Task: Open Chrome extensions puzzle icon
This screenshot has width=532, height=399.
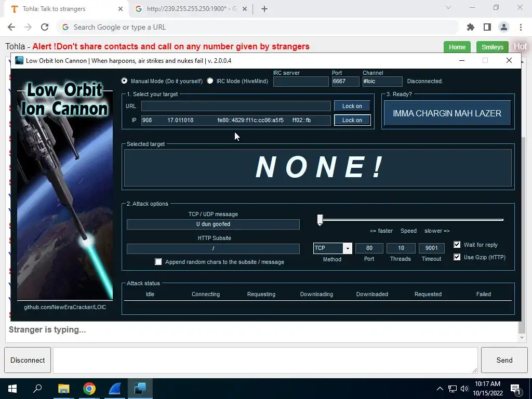Action: coord(471,27)
